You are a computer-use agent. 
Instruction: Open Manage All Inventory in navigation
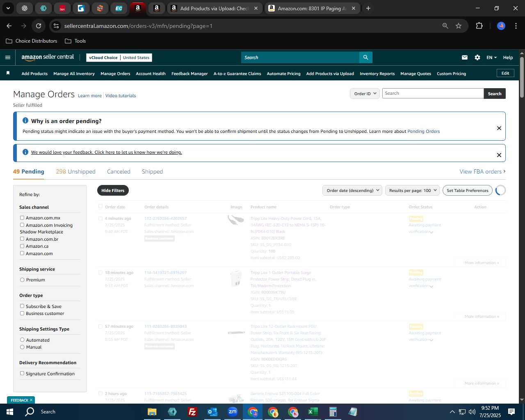click(74, 74)
